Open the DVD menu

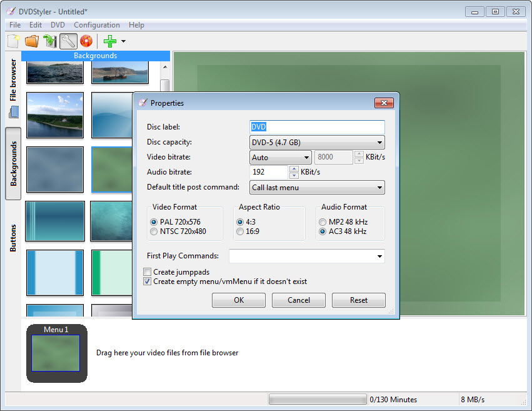(x=58, y=25)
